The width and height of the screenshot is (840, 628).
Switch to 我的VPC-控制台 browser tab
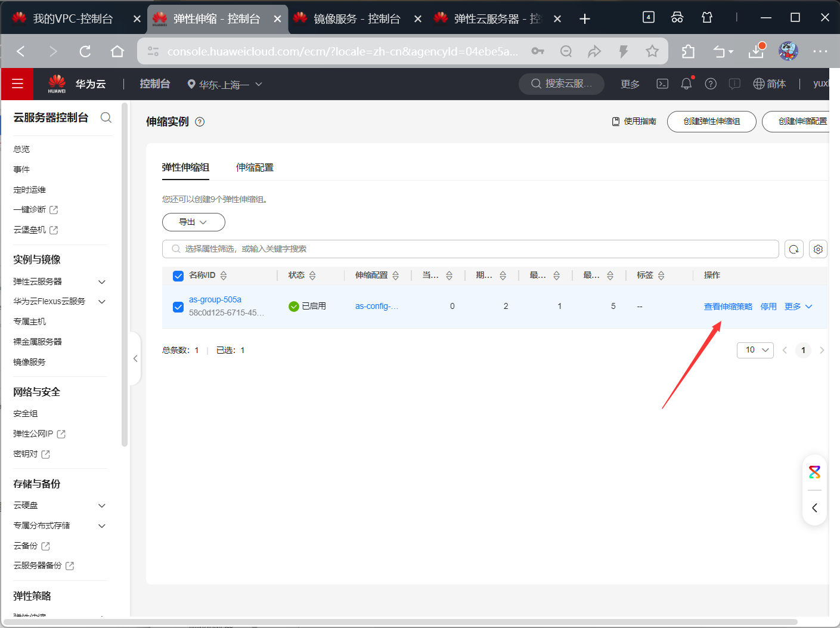click(73, 19)
